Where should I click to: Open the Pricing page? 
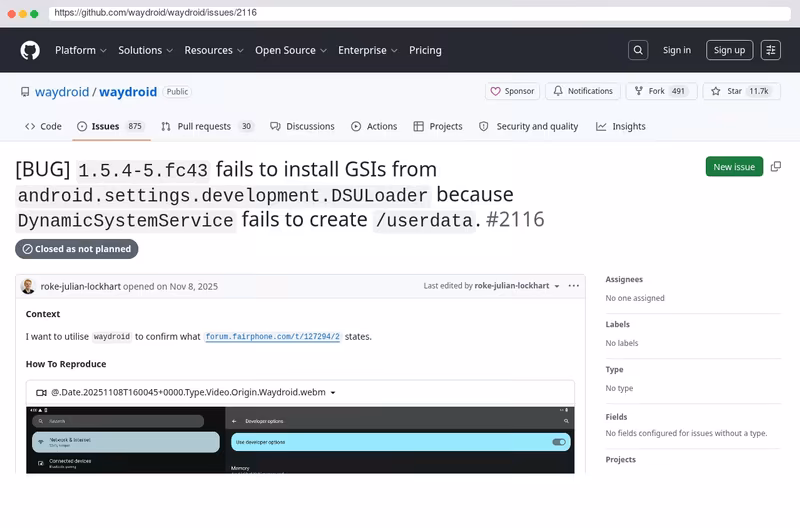[425, 50]
